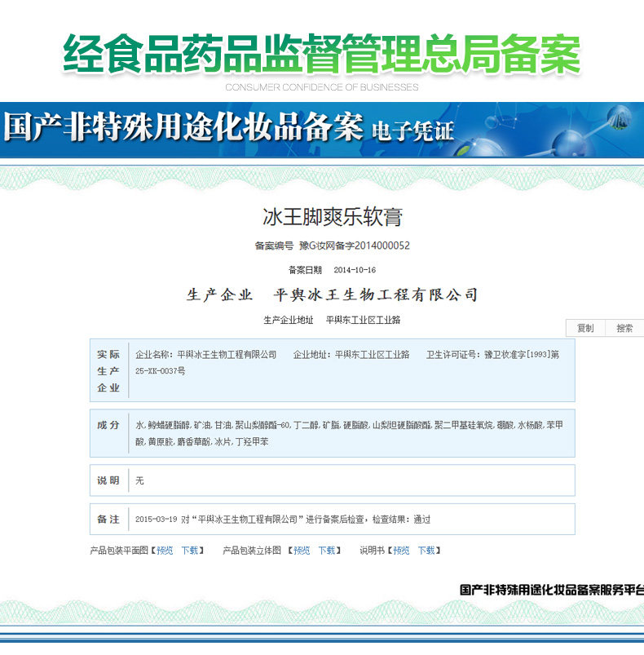Preview the 产品包装平面图 image

(x=165, y=550)
